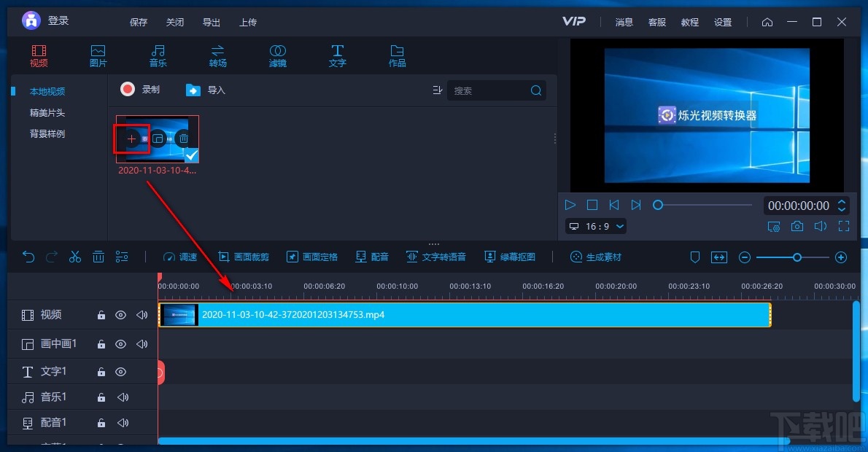Toggle the checkmark on the clip thumbnail
868x452 pixels.
(x=192, y=155)
